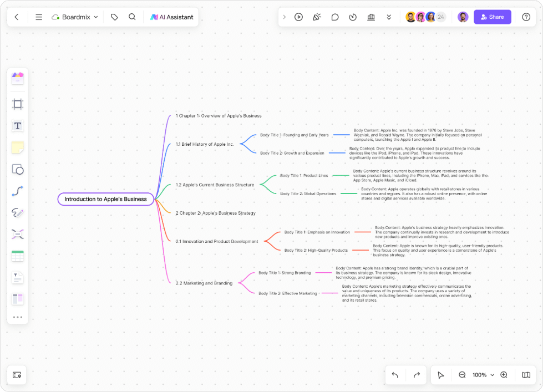Redo the last action

417,375
